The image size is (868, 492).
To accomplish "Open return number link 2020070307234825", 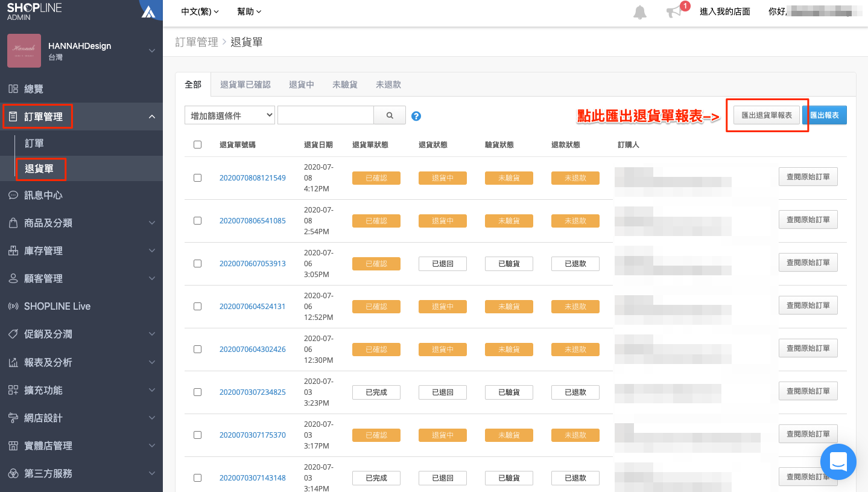I will pos(253,392).
